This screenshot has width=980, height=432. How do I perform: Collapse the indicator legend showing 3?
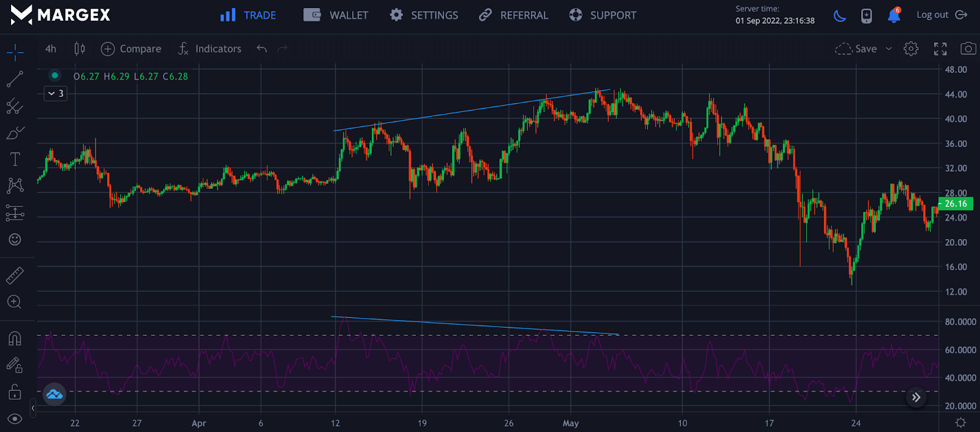coord(55,94)
